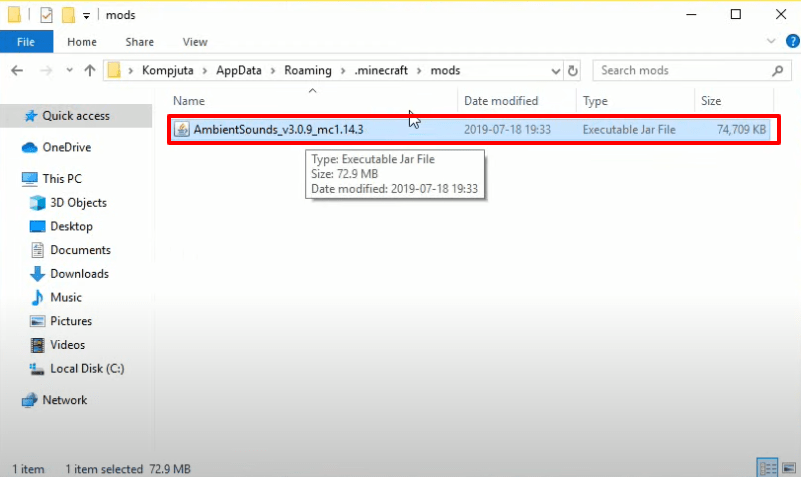Go up one folder level
Image resolution: width=801 pixels, height=477 pixels.
pos(90,70)
